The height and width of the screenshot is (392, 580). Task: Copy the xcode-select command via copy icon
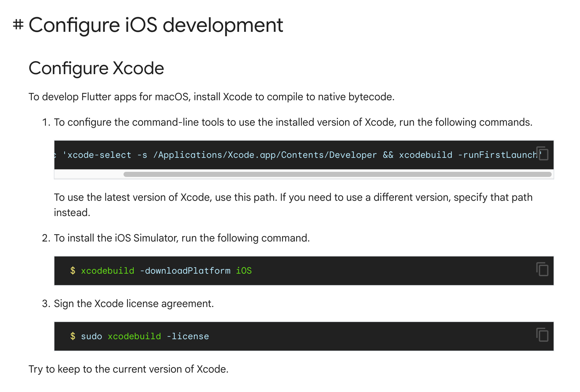[x=542, y=153]
